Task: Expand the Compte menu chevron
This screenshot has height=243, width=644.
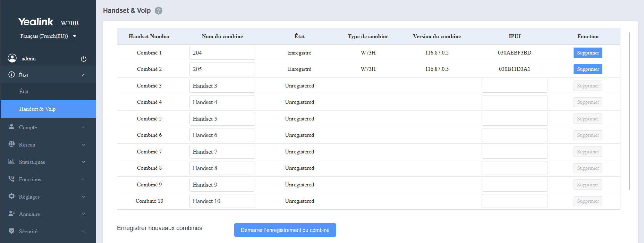Action: tap(83, 127)
